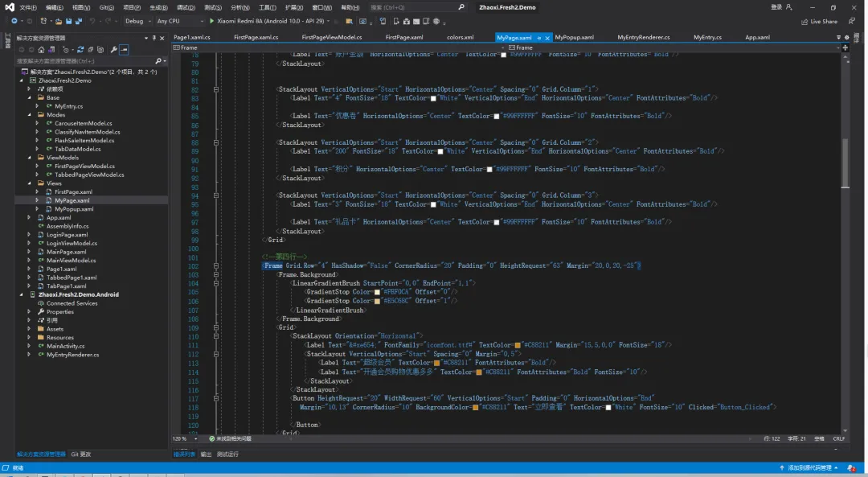This screenshot has height=477, width=868.
Task: Collapse the Modes folder in the tree
Action: [x=30, y=115]
